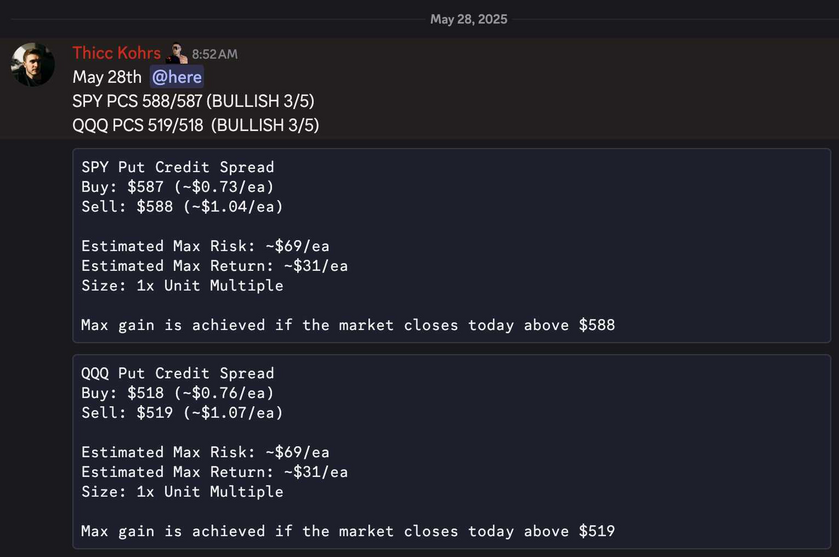This screenshot has height=557, width=839.
Task: Click the QQQ Sell: $519 line
Action: pyautogui.click(x=182, y=413)
